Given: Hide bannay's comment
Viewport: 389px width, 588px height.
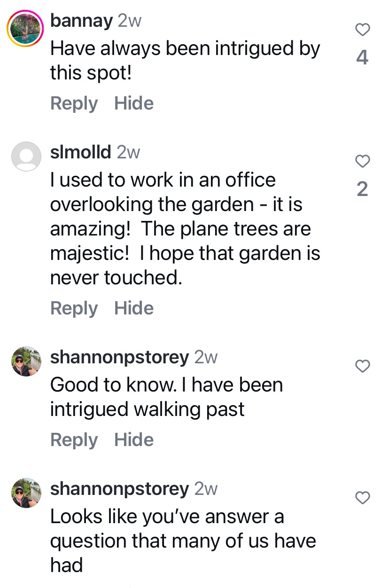Looking at the screenshot, I should [x=134, y=103].
